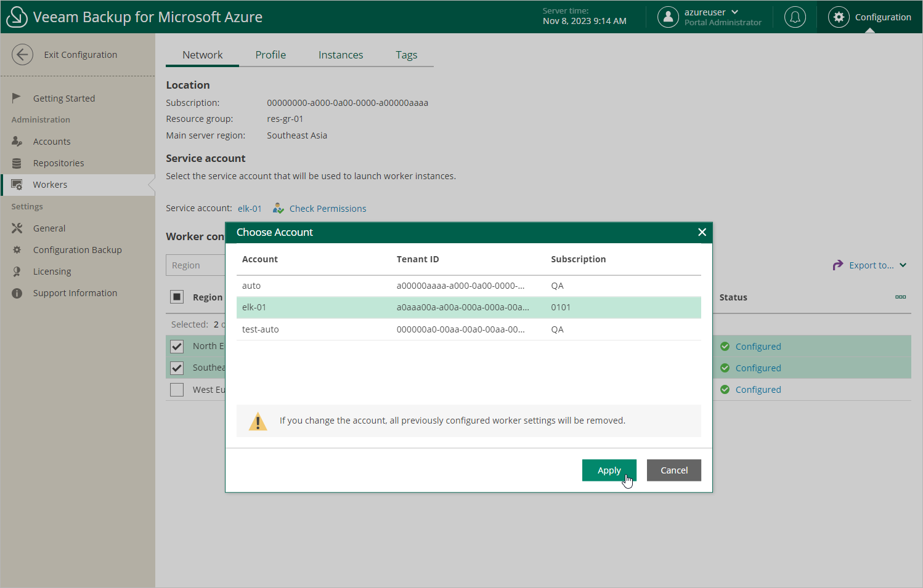Switch to the Network tab
This screenshot has width=923, height=588.
(x=202, y=55)
